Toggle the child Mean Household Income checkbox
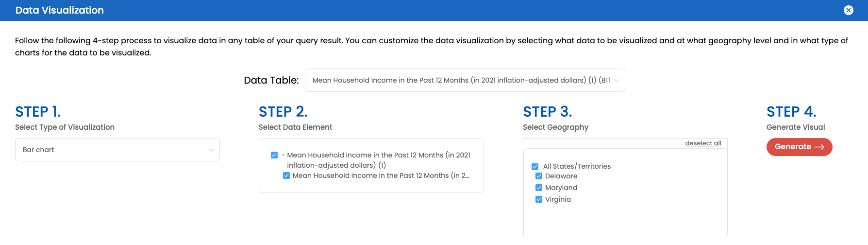This screenshot has height=245, width=868. point(286,175)
